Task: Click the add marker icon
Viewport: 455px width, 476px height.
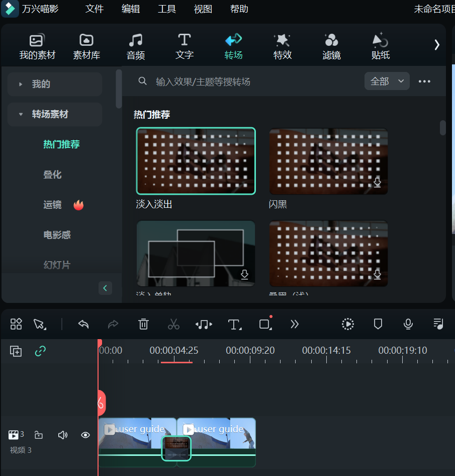Action: tap(378, 324)
